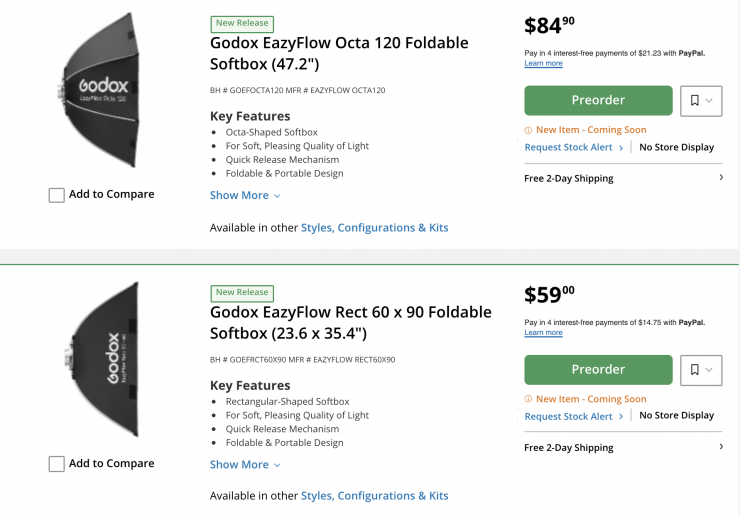Open Godox EazyFlow Rect 60 x 90 title
Image resolution: width=740 pixels, height=517 pixels.
pos(350,321)
